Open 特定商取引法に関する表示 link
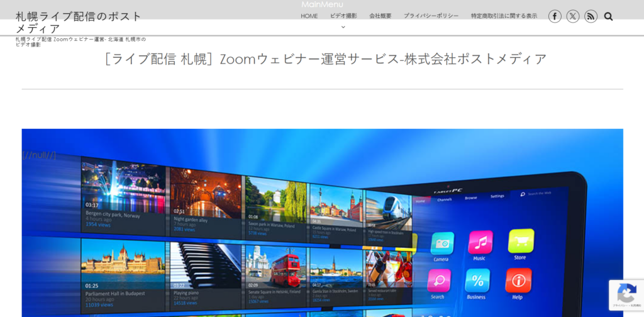The width and height of the screenshot is (644, 317). point(504,16)
